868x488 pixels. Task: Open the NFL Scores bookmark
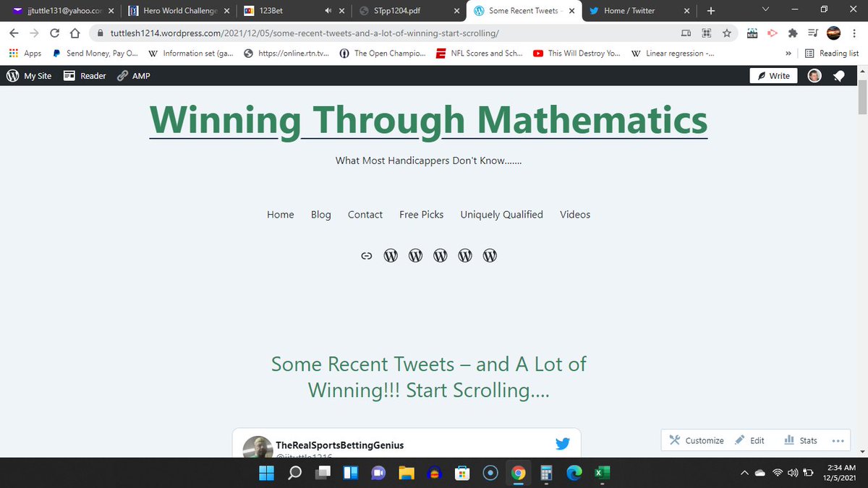(480, 53)
